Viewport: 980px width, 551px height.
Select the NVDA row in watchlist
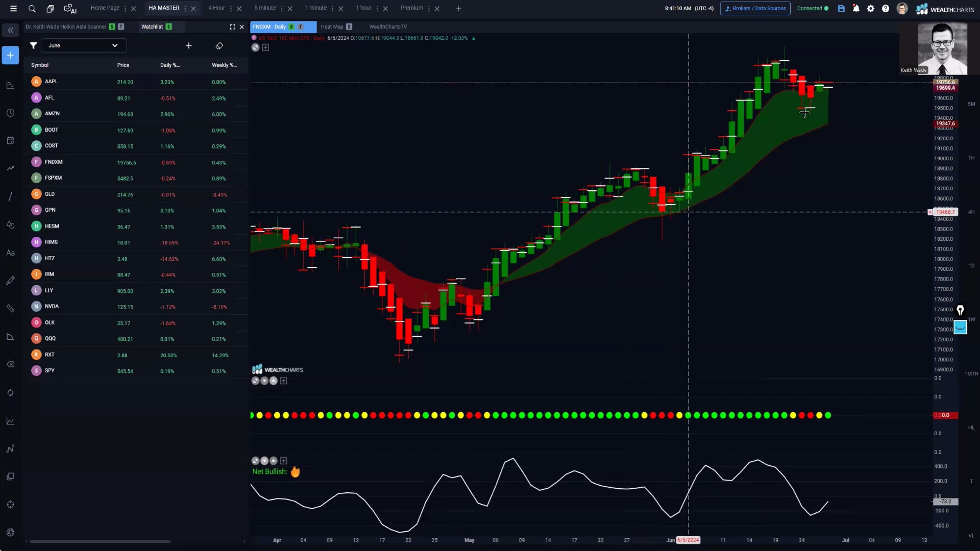[x=136, y=307]
